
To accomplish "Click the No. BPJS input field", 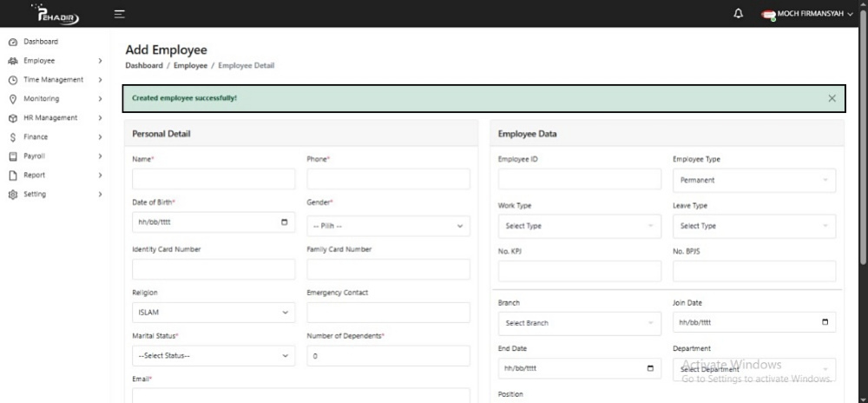I will point(754,271).
